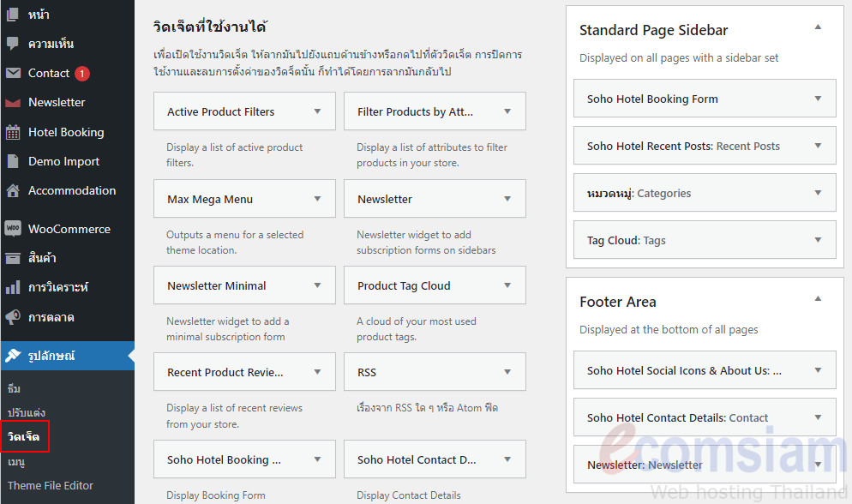Click the Contact envelope icon

13,73
